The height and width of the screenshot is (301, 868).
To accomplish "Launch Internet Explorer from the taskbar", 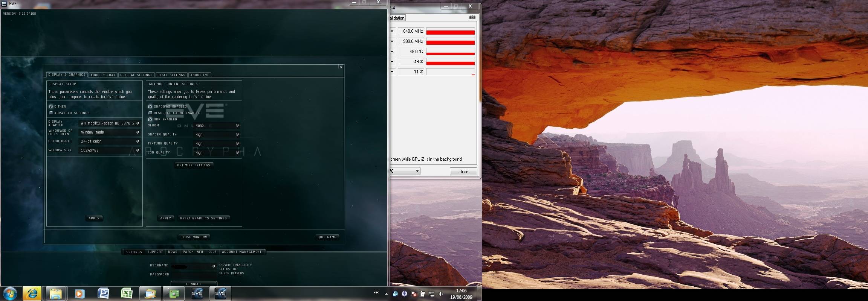I will point(32,293).
